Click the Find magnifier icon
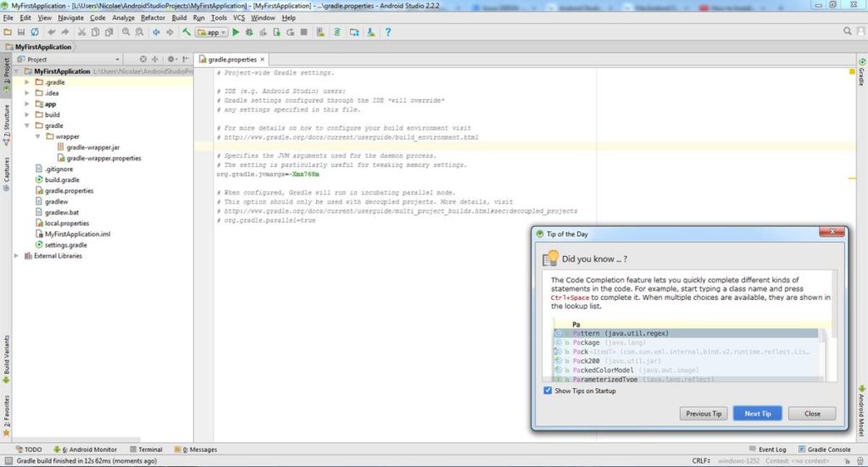Screen dimensions: 868x467 [125, 32]
